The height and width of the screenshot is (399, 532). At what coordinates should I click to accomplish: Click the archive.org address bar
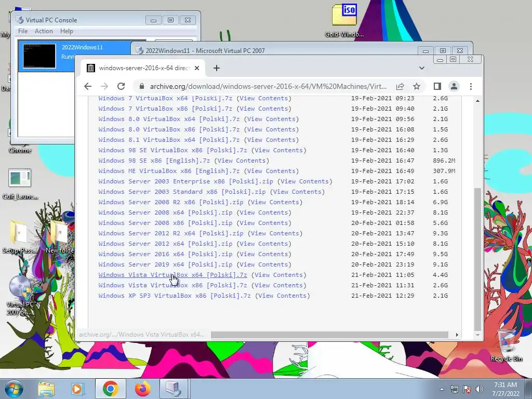click(268, 87)
